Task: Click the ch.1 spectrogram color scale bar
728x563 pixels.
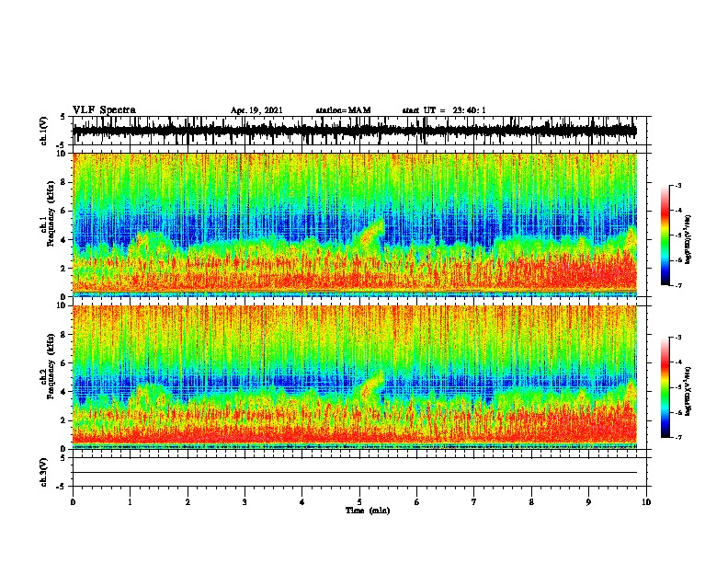Action: tap(665, 236)
